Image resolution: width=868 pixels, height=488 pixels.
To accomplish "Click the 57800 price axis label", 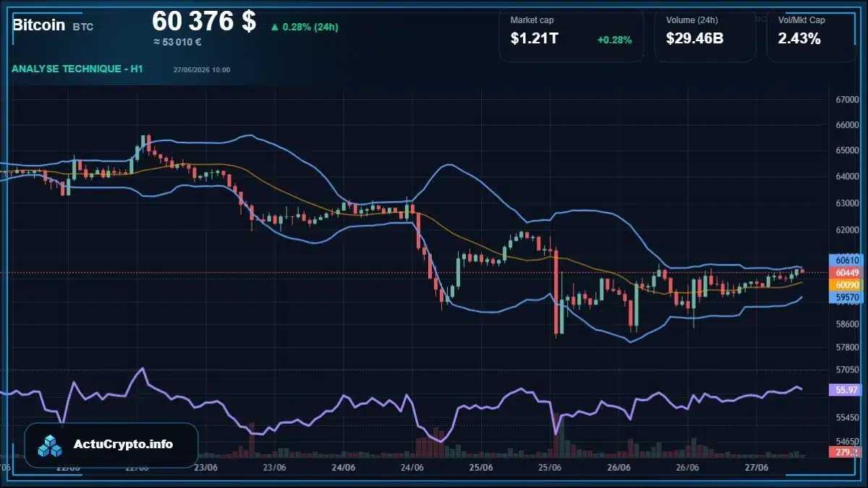I will point(847,348).
